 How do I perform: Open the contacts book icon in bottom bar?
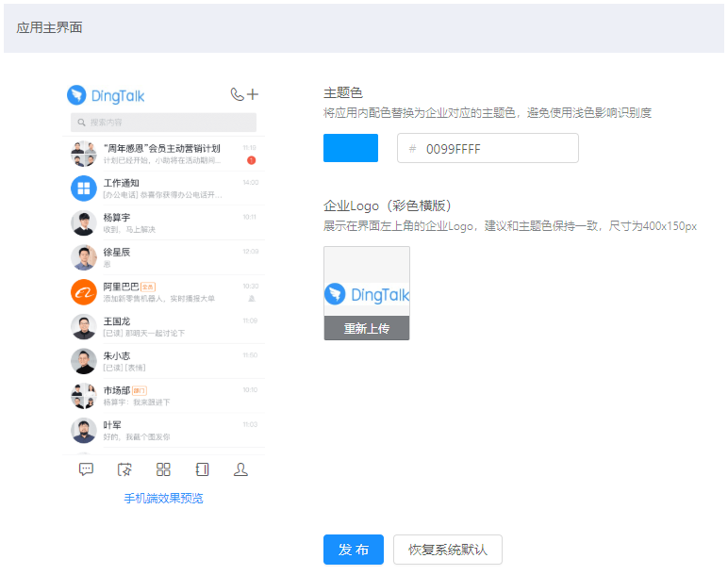[202, 469]
